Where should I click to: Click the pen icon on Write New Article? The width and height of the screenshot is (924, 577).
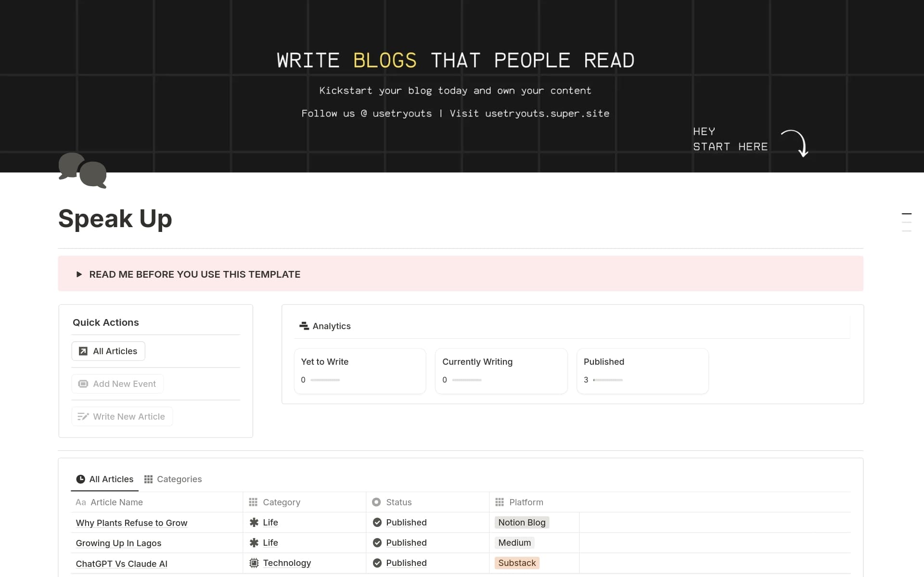coord(83,416)
